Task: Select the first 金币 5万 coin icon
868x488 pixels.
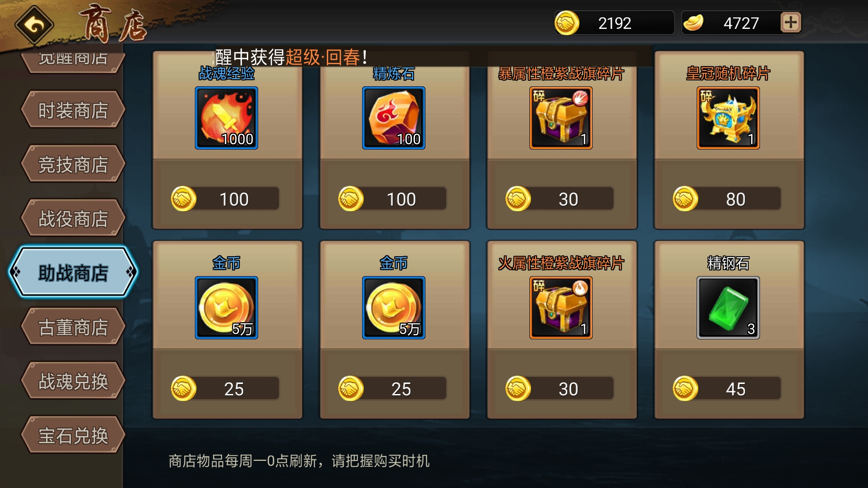Action: [226, 308]
